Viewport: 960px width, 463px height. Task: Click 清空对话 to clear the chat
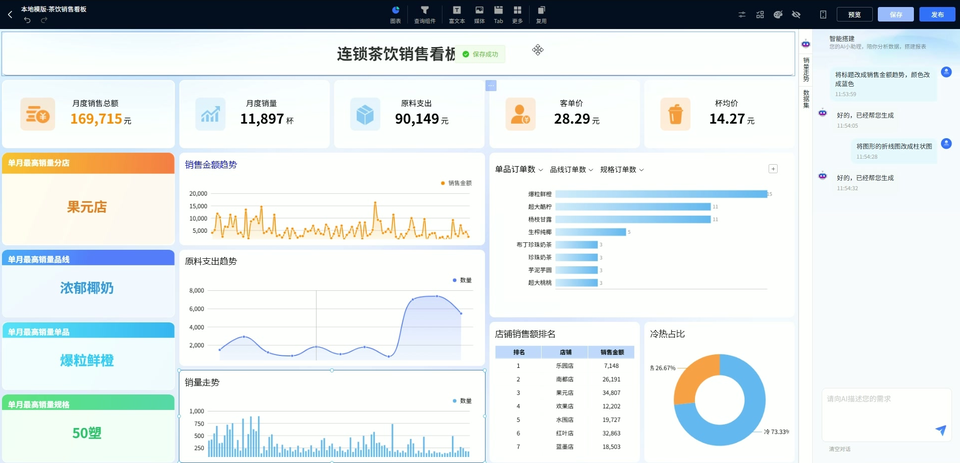838,449
